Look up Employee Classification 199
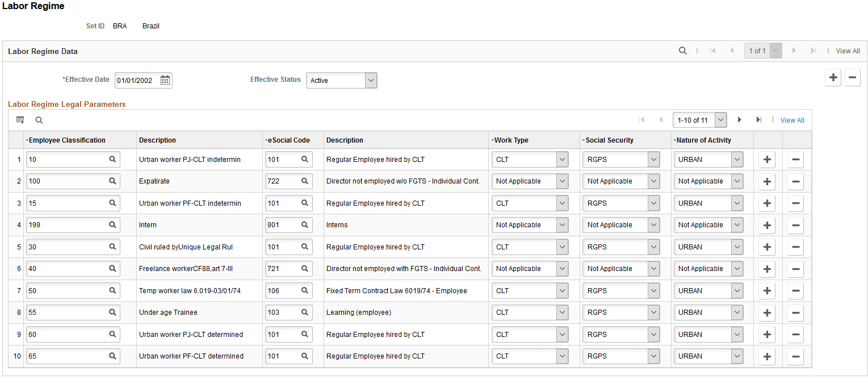 (112, 225)
